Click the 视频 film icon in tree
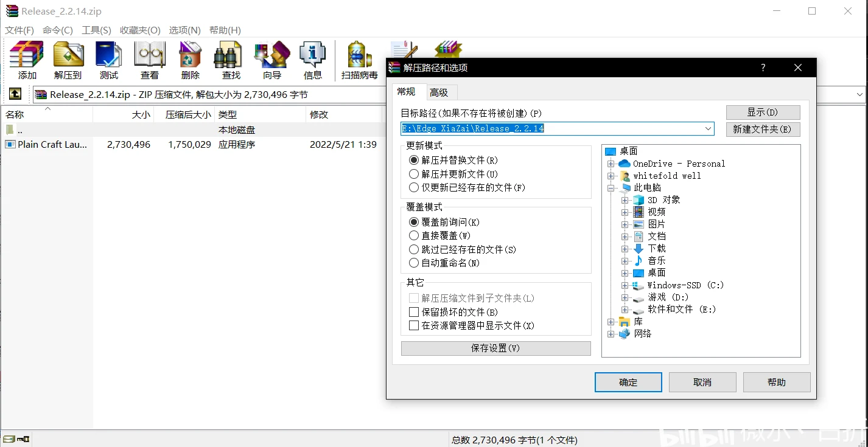 (639, 212)
